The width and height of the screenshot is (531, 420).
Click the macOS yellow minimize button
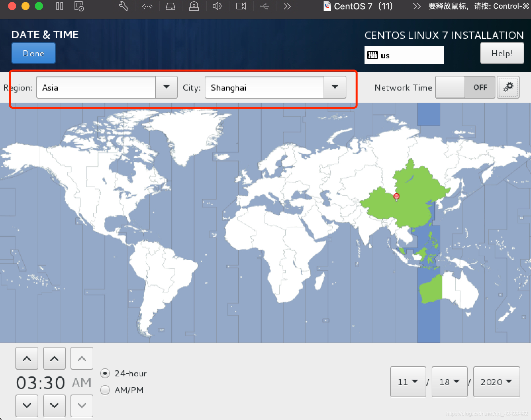click(x=26, y=6)
